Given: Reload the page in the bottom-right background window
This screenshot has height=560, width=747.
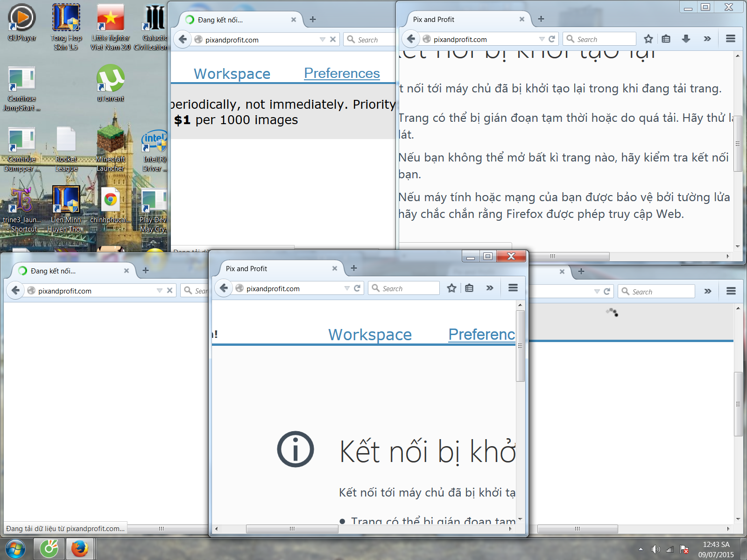Looking at the screenshot, I should click(x=607, y=291).
